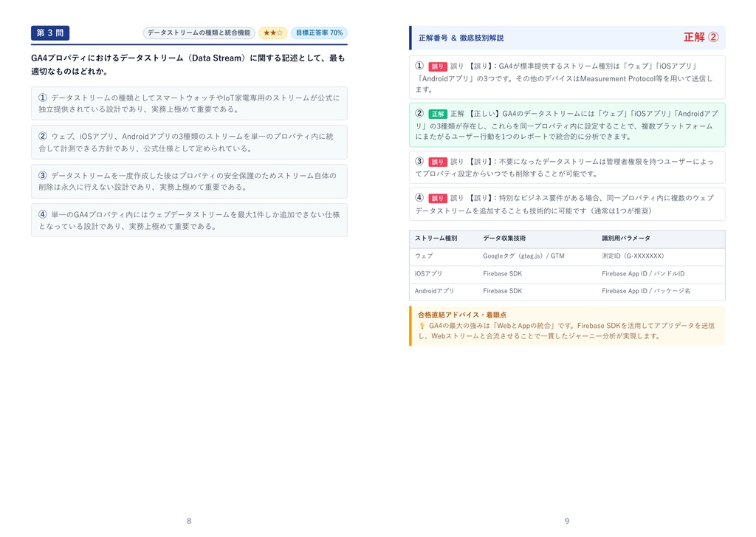Select answer option ④ about one web stream limit
The image size is (756, 537).
tap(189, 220)
